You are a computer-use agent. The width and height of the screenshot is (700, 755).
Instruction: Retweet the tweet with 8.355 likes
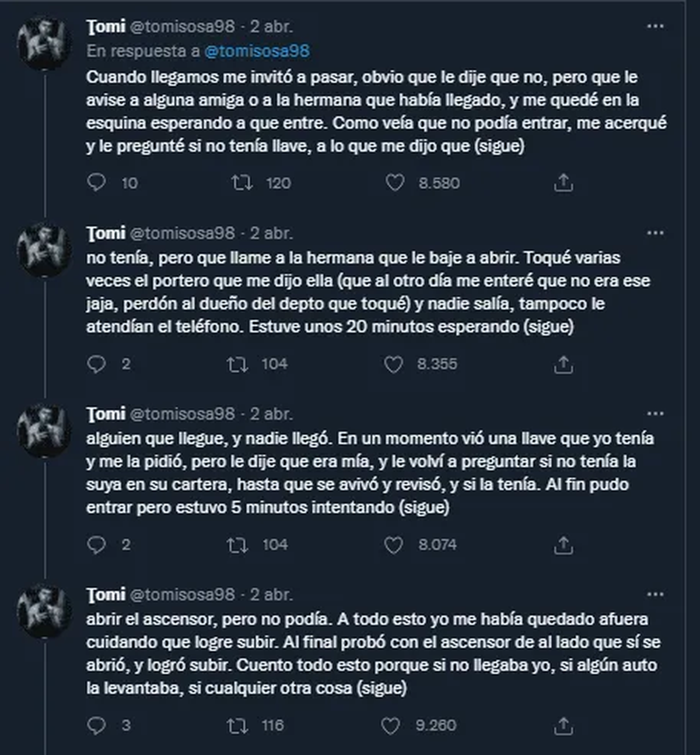click(237, 364)
